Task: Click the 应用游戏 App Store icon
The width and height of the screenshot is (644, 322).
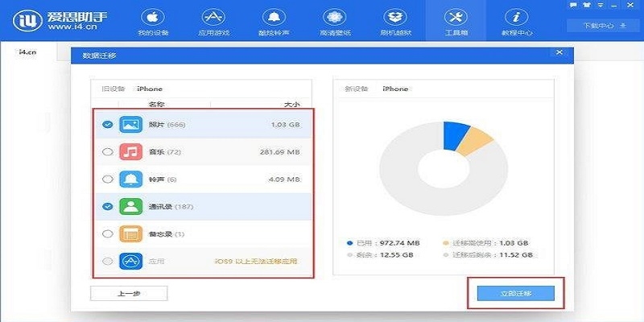Action: [213, 17]
